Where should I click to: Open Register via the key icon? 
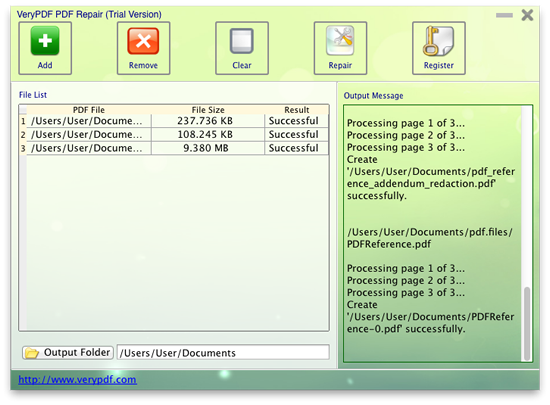[438, 41]
